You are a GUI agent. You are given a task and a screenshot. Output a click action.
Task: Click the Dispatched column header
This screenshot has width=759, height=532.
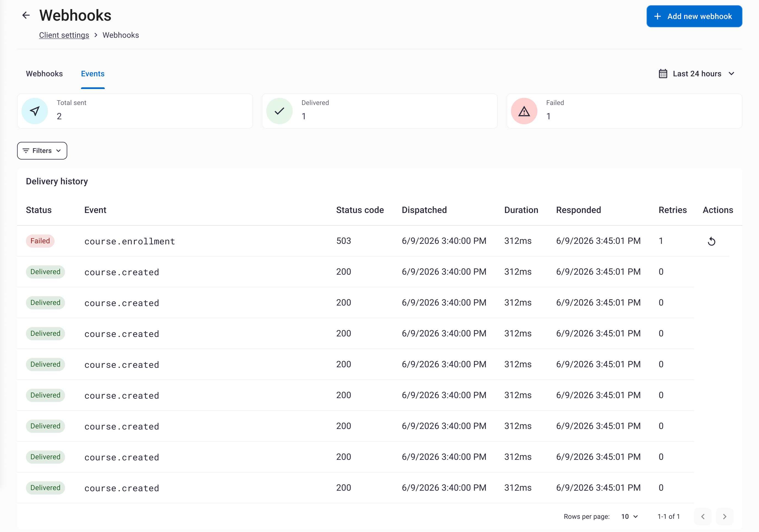pyautogui.click(x=424, y=210)
